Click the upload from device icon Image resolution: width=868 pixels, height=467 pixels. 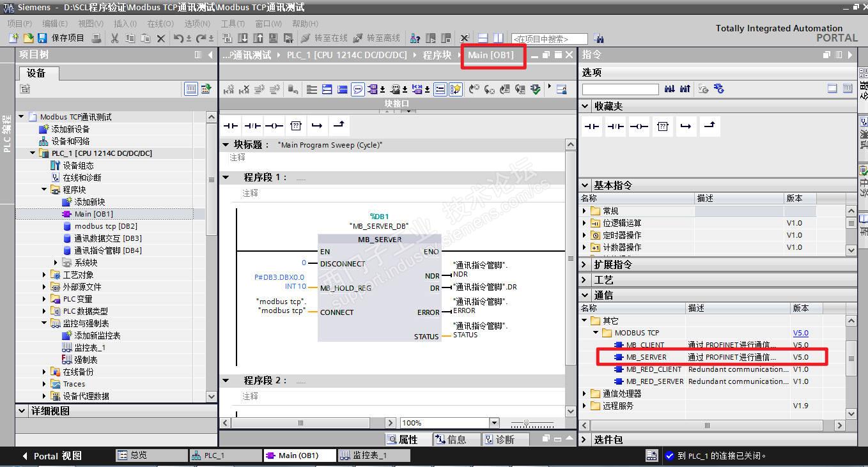point(258,38)
